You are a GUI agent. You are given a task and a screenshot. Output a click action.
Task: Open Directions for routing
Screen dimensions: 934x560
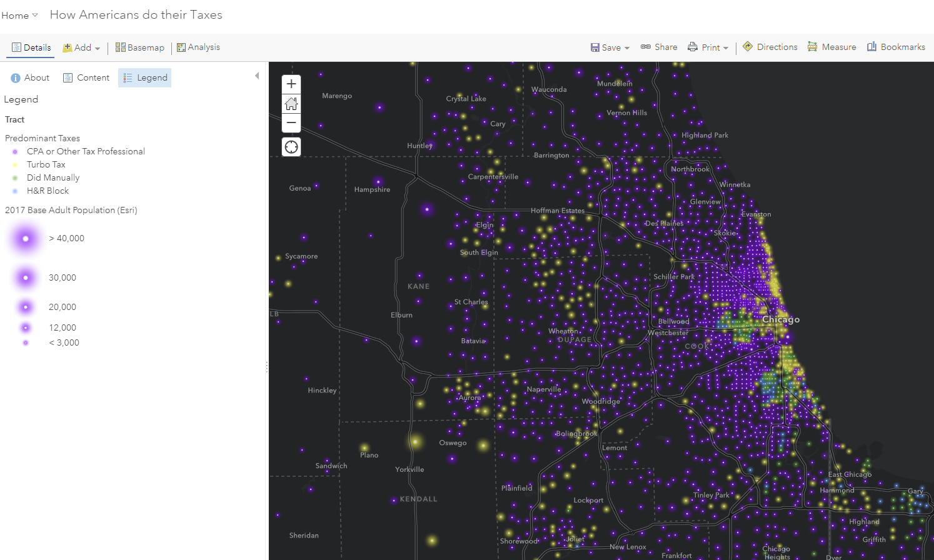(x=770, y=46)
